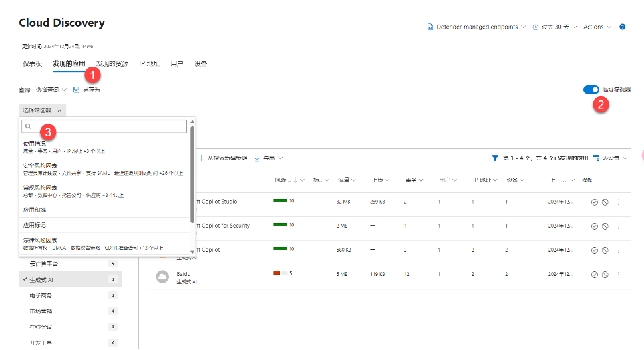
Task: Click the 导出 download arrow icon
Action: (257, 158)
